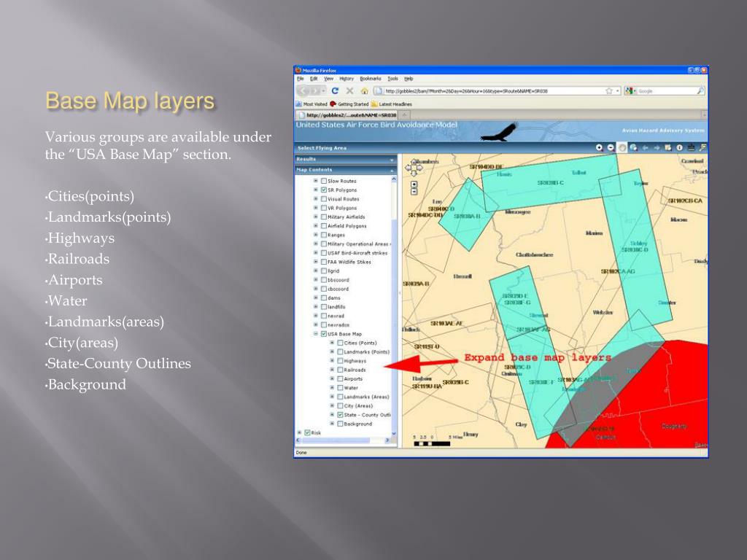Viewport: 747px width, 560px height.
Task: Click the magnifier tool at toolbar end
Action: [703, 147]
